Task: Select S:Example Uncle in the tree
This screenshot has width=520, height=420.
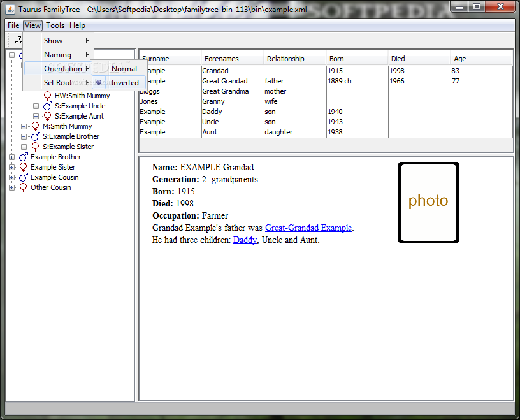Action: (80, 106)
